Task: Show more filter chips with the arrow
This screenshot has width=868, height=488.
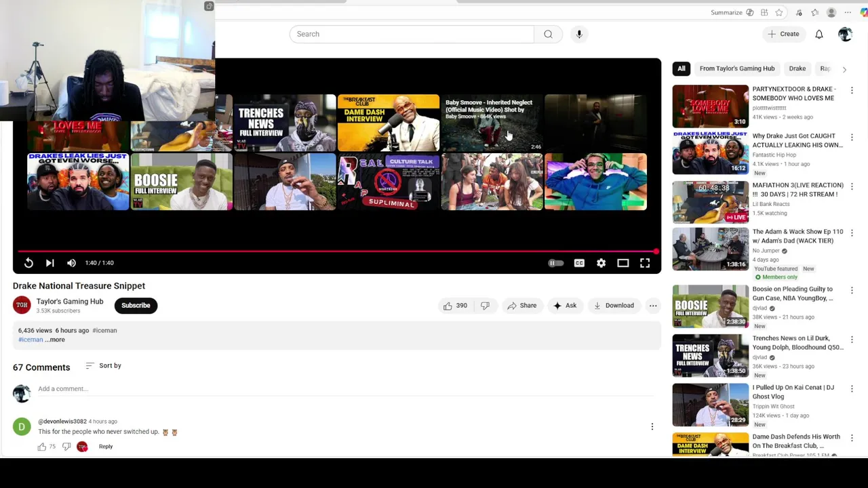Action: (x=844, y=69)
